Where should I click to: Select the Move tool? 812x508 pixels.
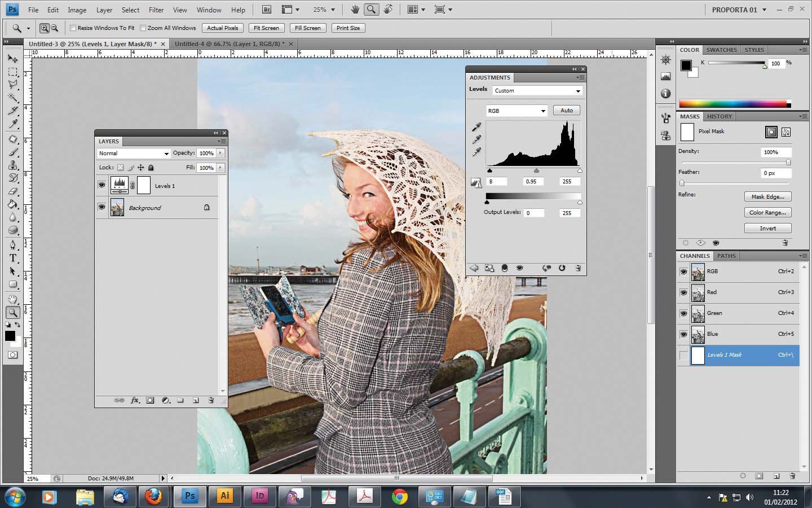click(x=12, y=59)
